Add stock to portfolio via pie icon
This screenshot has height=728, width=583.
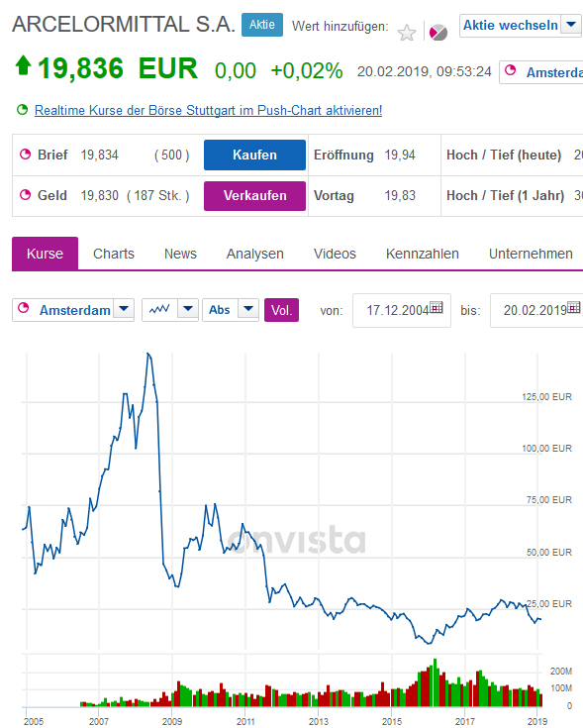(x=438, y=33)
